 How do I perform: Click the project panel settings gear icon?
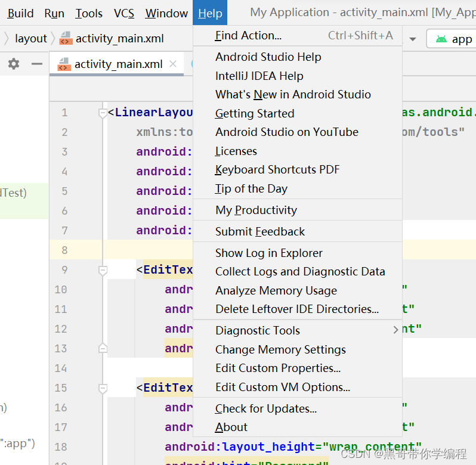(14, 64)
